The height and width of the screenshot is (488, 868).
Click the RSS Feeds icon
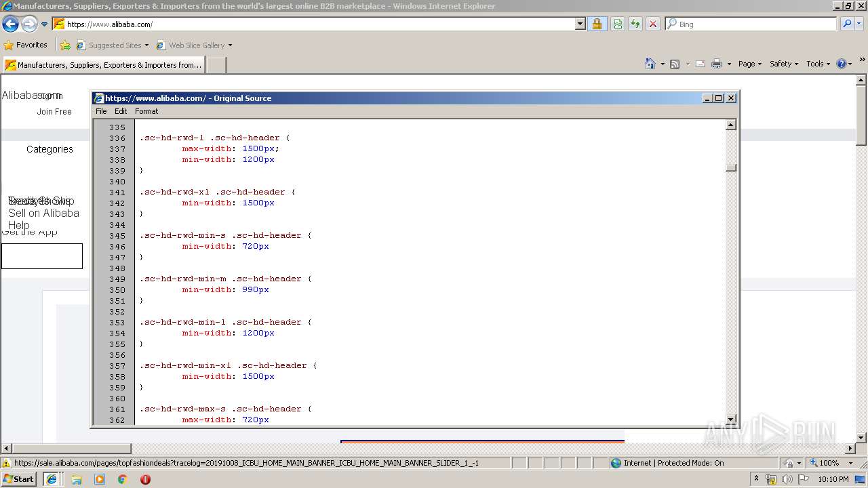click(x=675, y=64)
